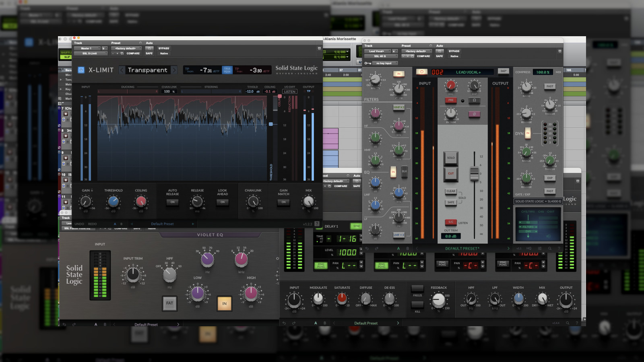Click the redo arrow in Violet EQ footer

tap(74, 324)
